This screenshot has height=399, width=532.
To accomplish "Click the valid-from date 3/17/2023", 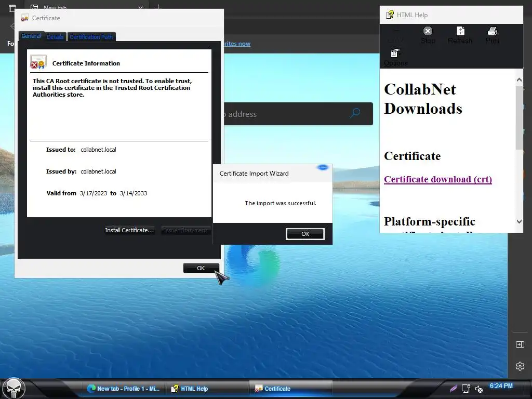I will (94, 193).
